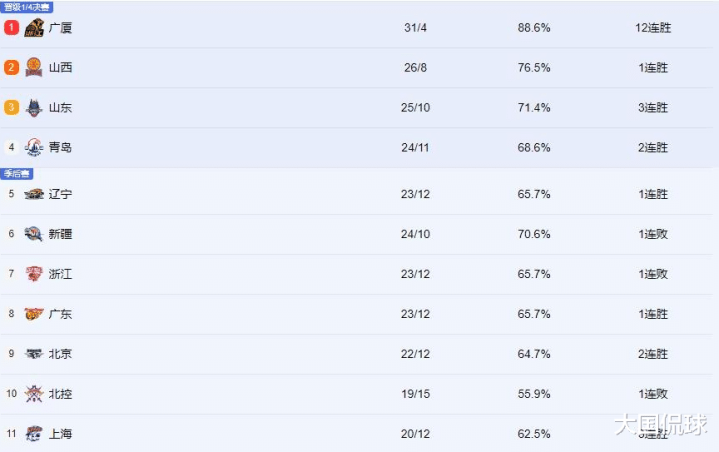The image size is (719, 452).
Task: Open the 辽宁 team name link
Action: pos(60,194)
